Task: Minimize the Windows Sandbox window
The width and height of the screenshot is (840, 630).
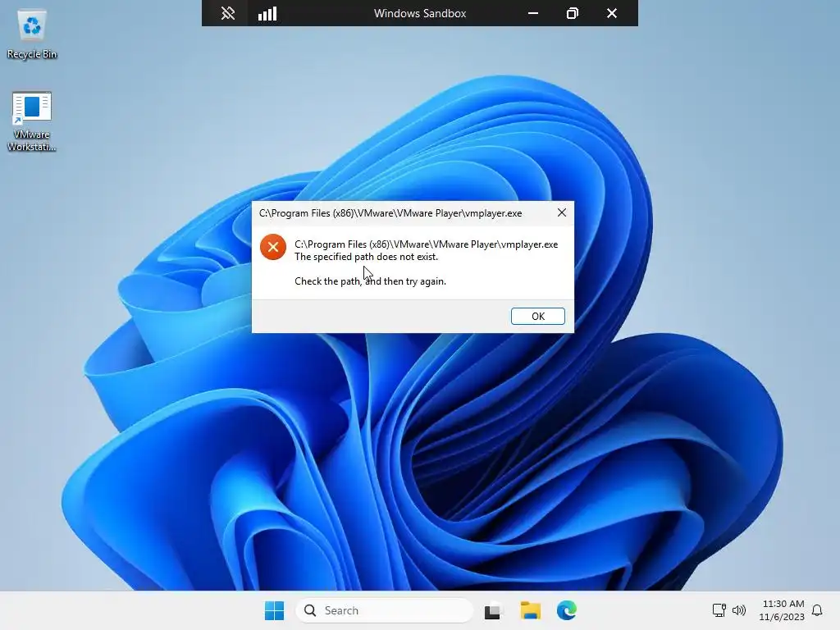Action: [x=533, y=13]
